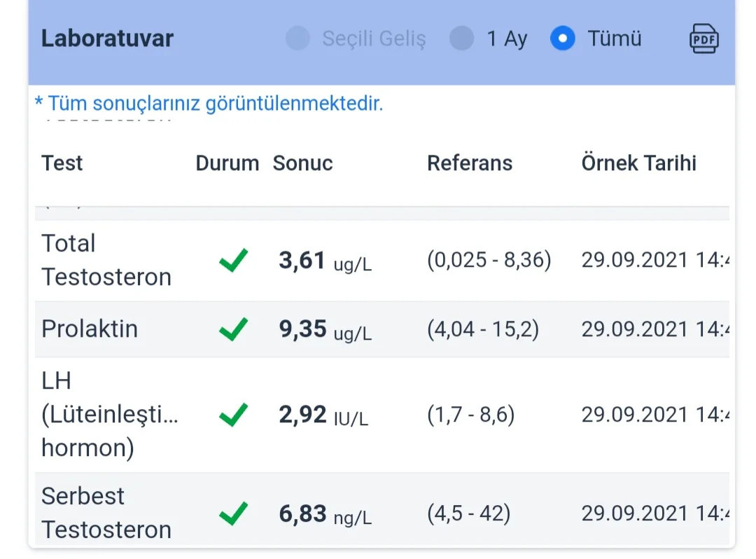Click the 9,35 ug/L Prolaktin result
Image resolution: width=756 pixels, height=559 pixels.
coord(325,329)
